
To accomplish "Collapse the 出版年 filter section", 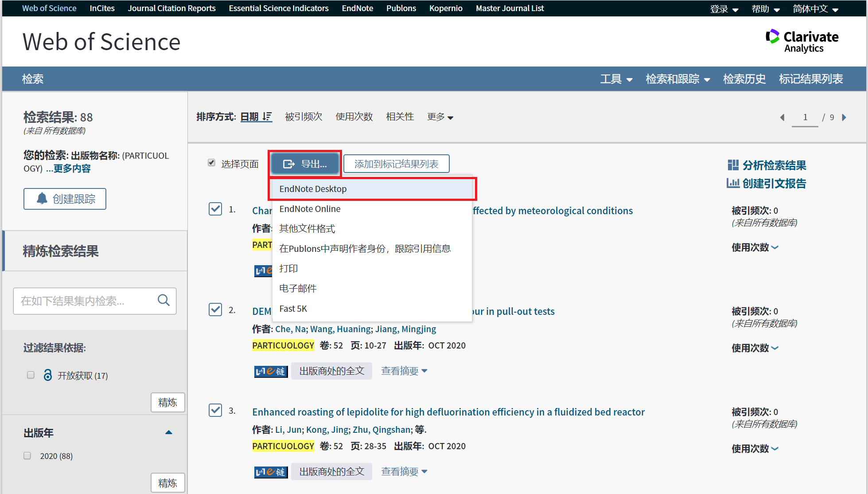I will point(168,432).
